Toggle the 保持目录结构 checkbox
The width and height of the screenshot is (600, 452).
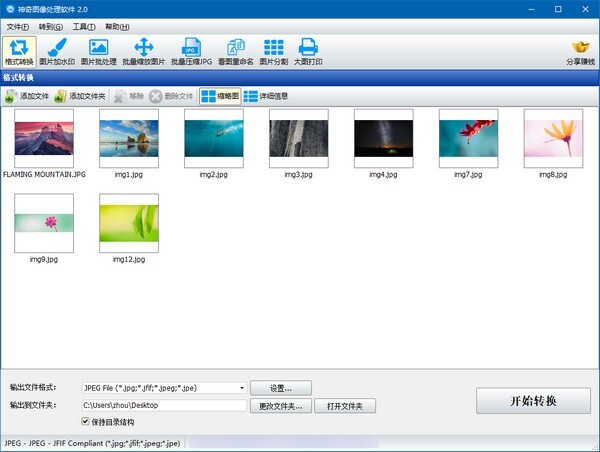coord(86,422)
